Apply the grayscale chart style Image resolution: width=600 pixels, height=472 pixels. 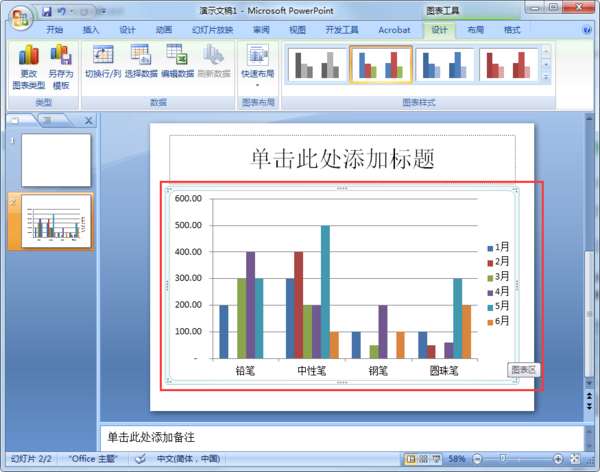pos(317,65)
